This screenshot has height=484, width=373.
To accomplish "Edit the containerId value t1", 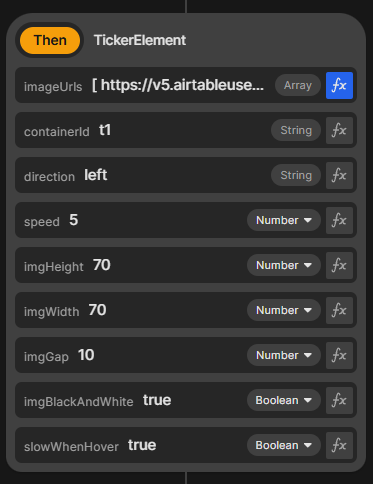I will tap(105, 130).
